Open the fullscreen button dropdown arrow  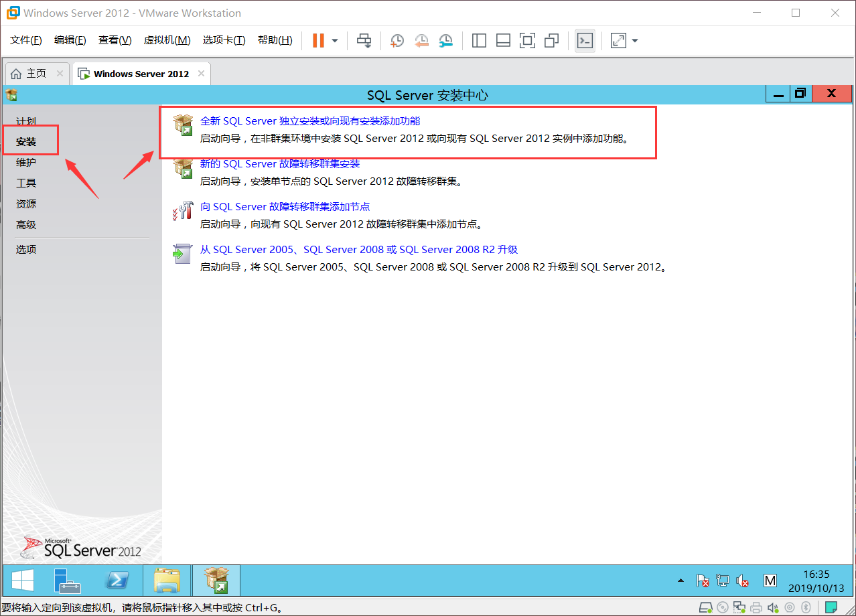pos(634,40)
